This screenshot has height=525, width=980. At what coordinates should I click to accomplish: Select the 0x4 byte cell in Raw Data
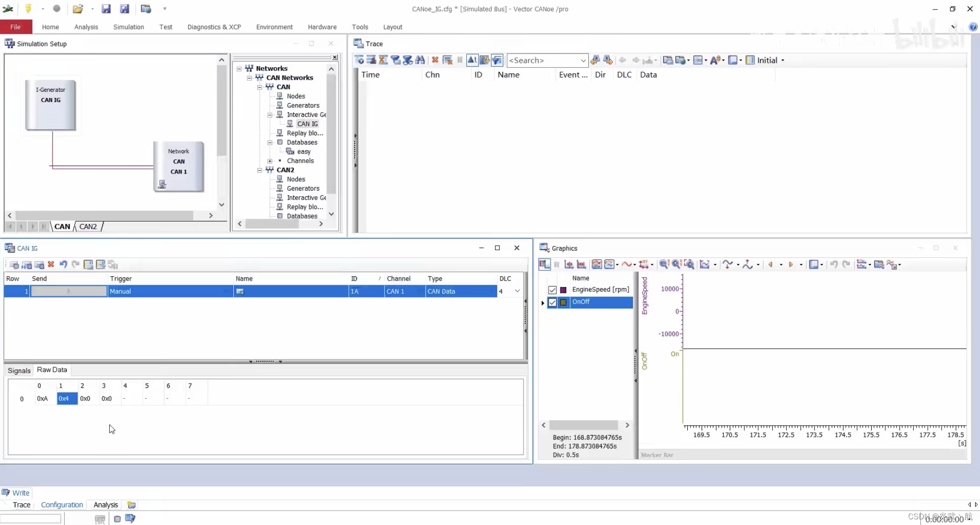pyautogui.click(x=67, y=399)
